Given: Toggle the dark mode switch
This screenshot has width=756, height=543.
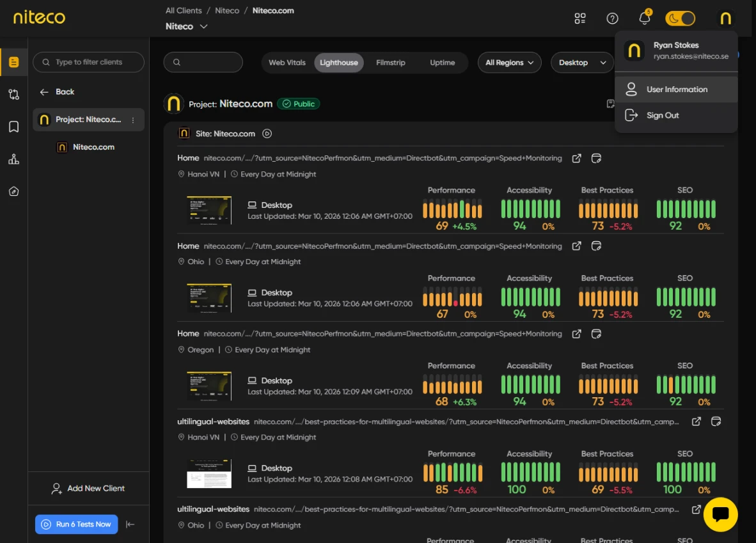Looking at the screenshot, I should coord(680,19).
